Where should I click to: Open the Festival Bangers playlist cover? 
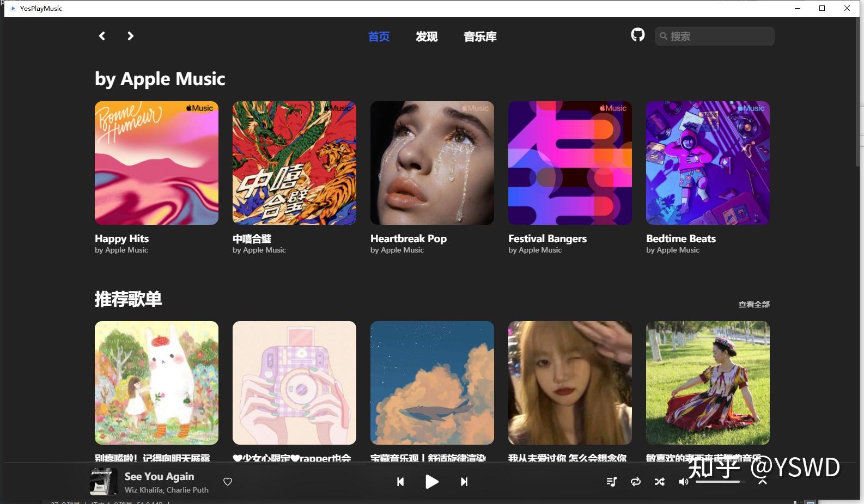click(570, 163)
